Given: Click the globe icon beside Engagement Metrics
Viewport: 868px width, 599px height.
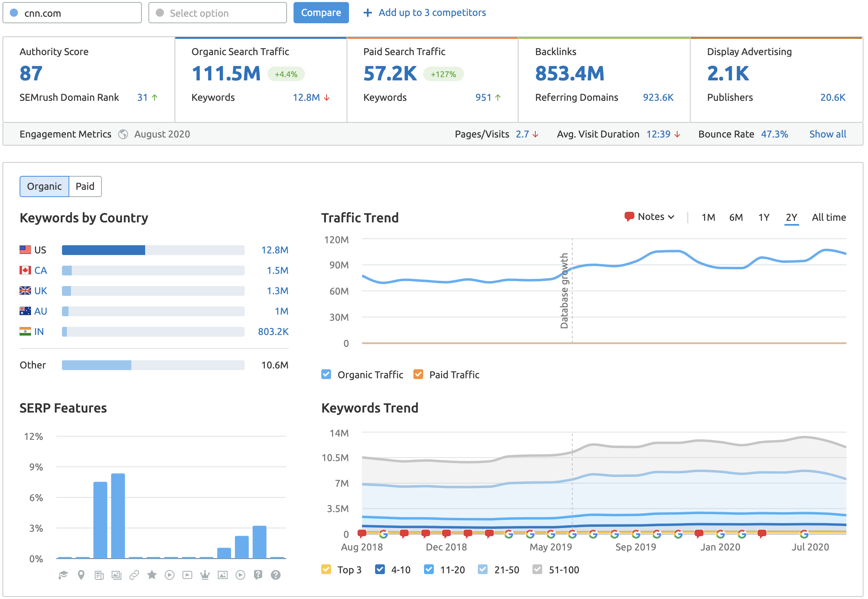Looking at the screenshot, I should (x=123, y=134).
